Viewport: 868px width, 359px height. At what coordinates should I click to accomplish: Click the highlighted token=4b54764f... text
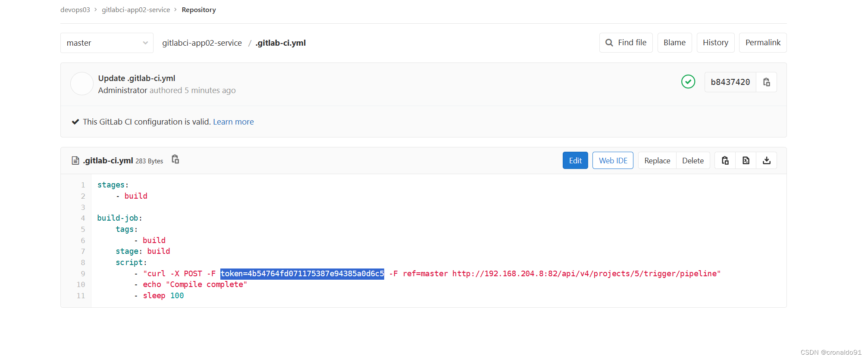tap(302, 274)
